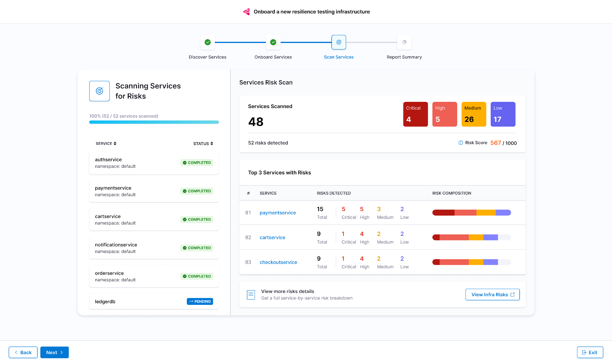Select the notificationservice card in list

154,248
